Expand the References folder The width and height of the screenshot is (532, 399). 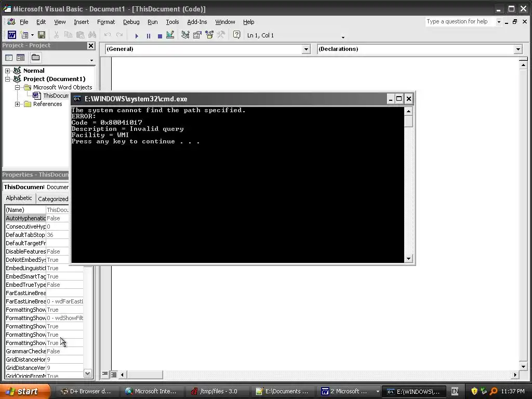pyautogui.click(x=17, y=104)
